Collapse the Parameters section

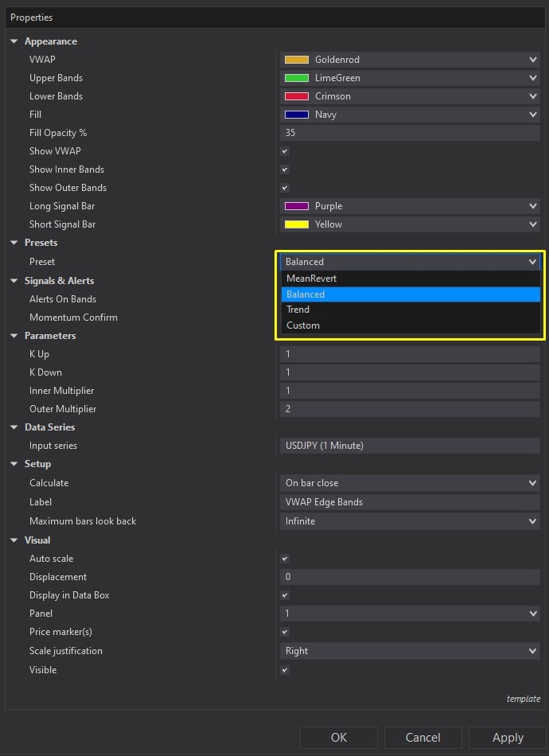point(14,335)
